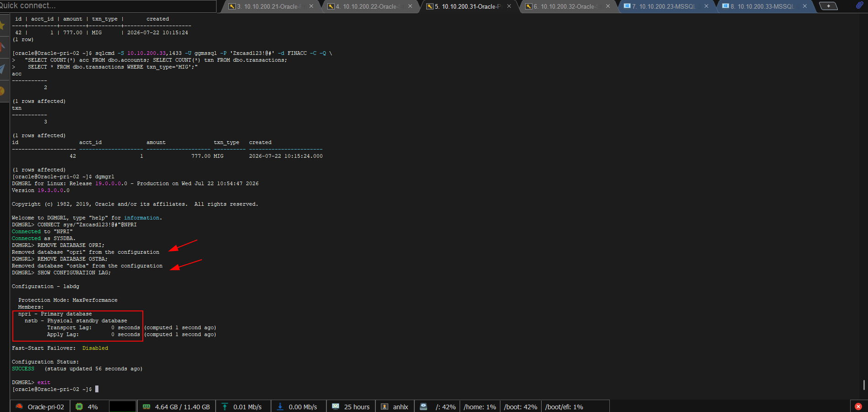Image resolution: width=868 pixels, height=412 pixels.
Task: Click the anhlx username label
Action: point(401,407)
